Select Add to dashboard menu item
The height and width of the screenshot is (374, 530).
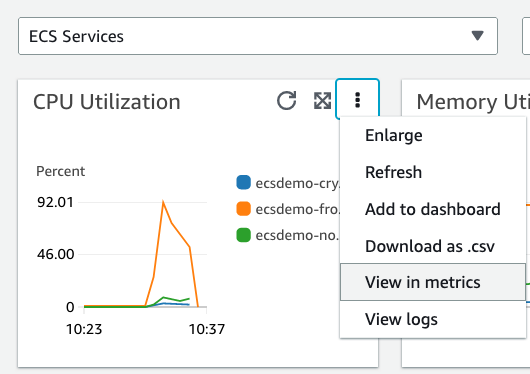pos(433,209)
